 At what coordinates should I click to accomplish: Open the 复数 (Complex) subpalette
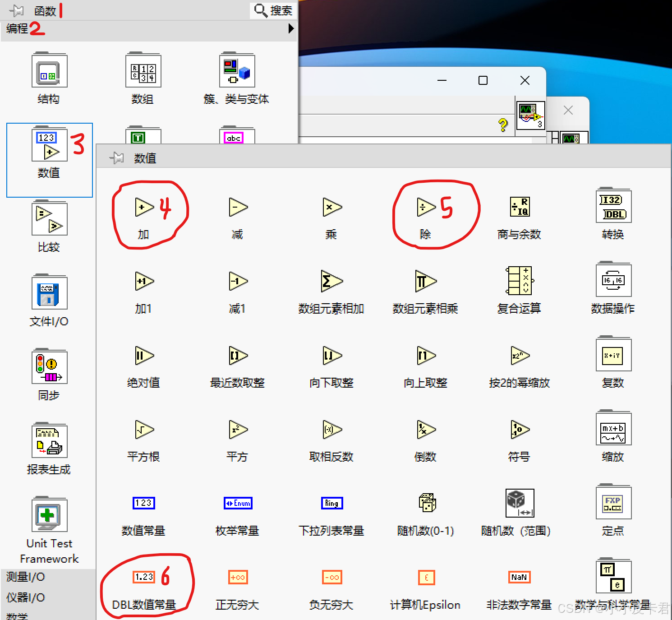(x=613, y=354)
